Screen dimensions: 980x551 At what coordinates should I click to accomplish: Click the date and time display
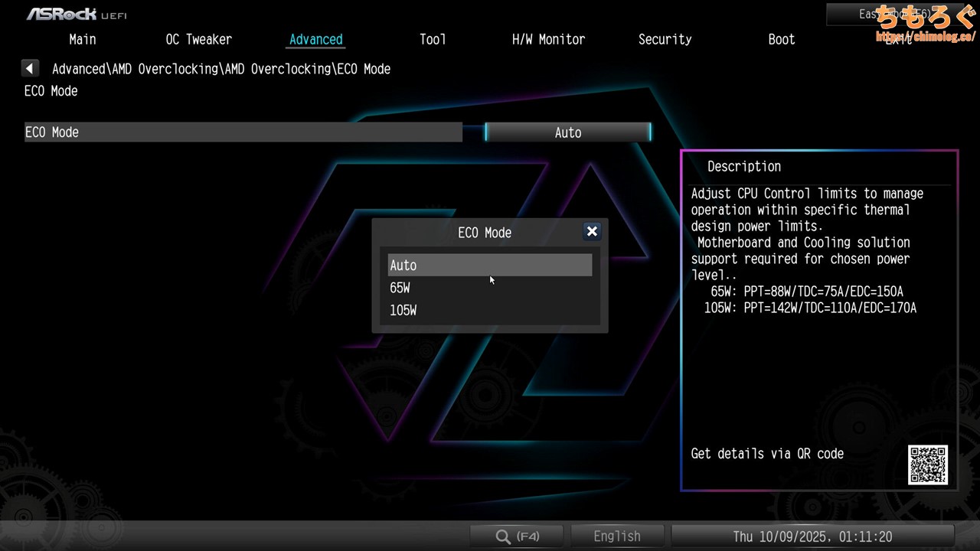tap(812, 536)
